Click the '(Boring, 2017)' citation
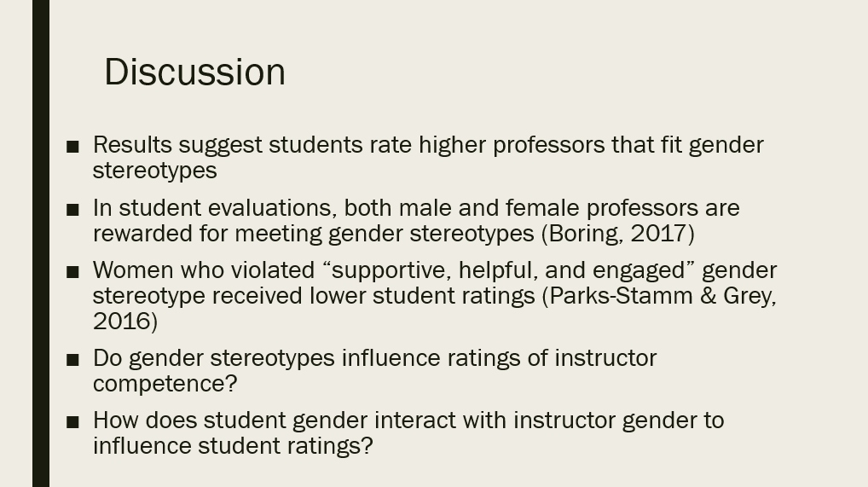This screenshot has height=487, width=868. pyautogui.click(x=618, y=234)
